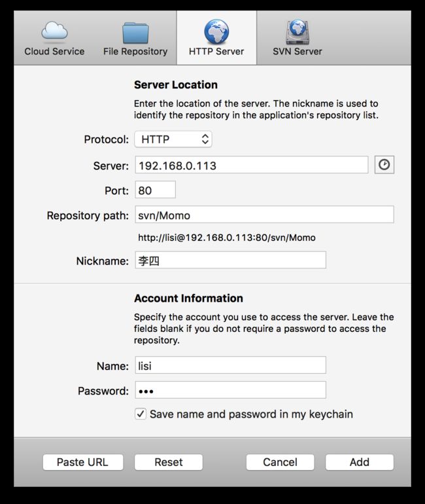Click the Add button
The height and width of the screenshot is (504, 425).
360,462
